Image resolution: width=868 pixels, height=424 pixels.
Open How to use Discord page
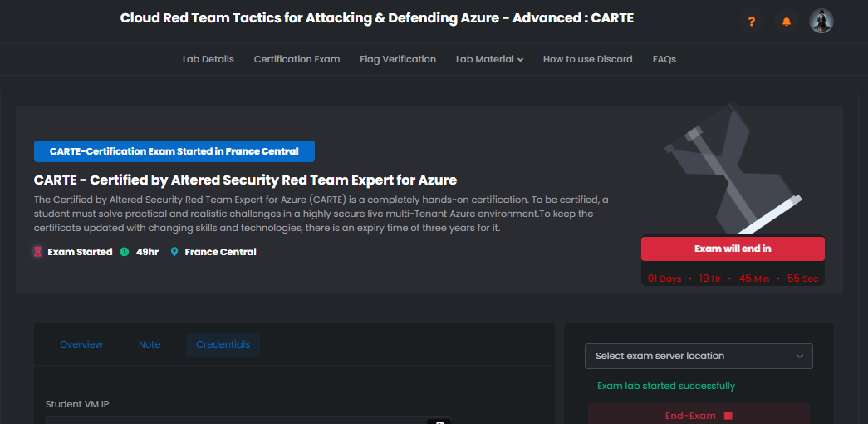[x=587, y=59]
